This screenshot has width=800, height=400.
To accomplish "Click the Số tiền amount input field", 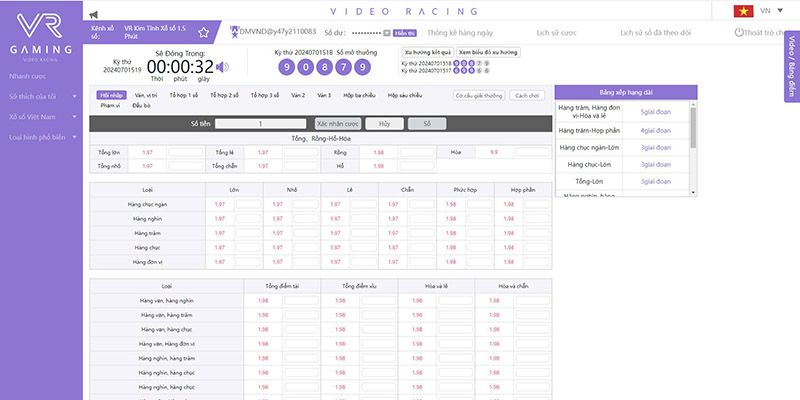I will pos(261,123).
